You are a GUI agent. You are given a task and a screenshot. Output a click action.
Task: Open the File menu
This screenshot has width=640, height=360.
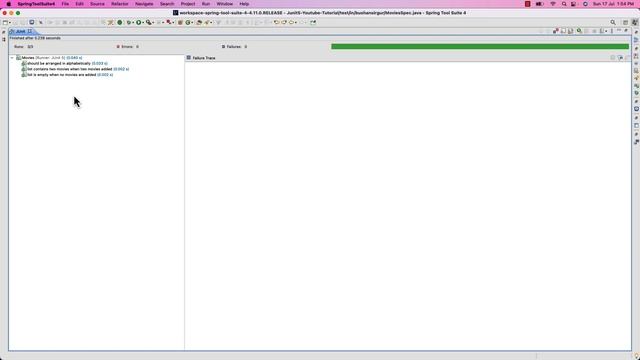coord(65,4)
